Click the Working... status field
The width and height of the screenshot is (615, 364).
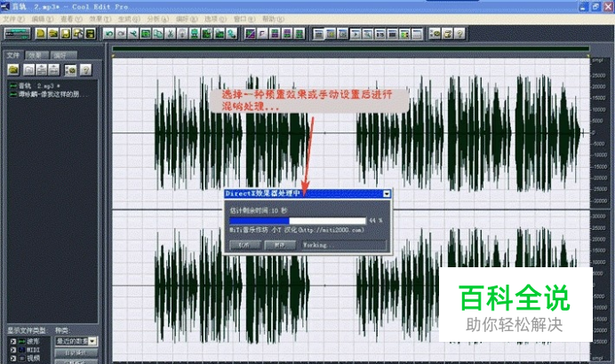344,245
